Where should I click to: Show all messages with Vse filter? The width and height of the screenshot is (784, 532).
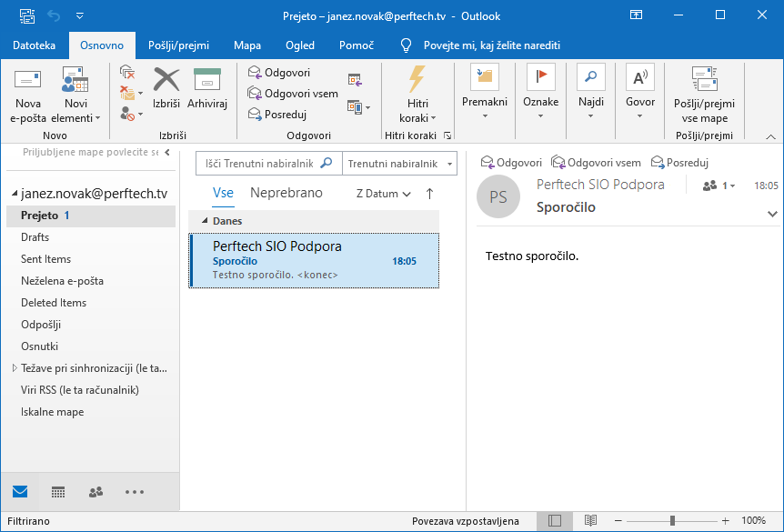click(223, 193)
